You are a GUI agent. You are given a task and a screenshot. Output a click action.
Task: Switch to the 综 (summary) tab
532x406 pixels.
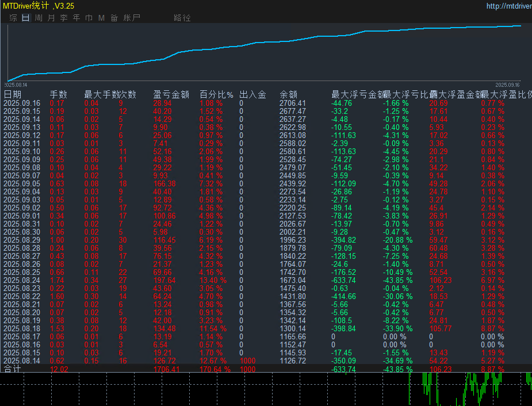pyautogui.click(x=13, y=18)
